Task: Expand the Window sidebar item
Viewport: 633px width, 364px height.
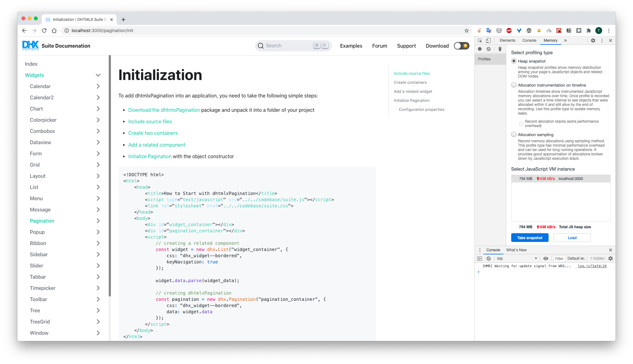Action: click(98, 333)
